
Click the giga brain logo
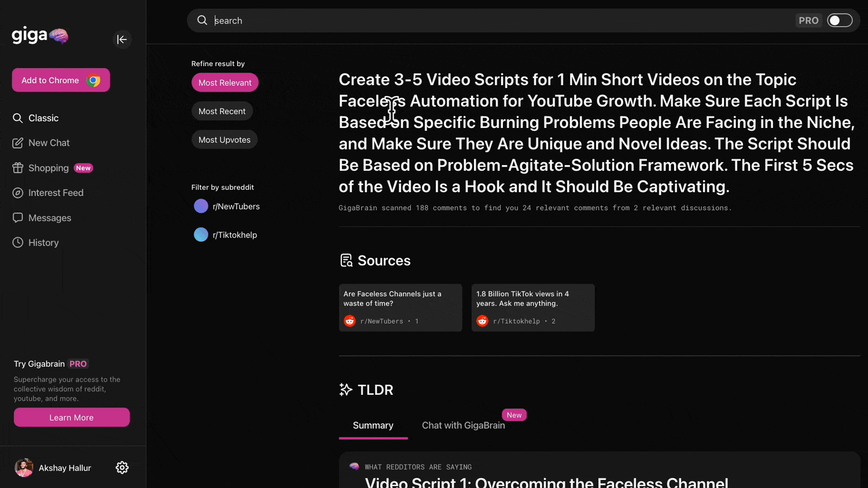tap(40, 36)
